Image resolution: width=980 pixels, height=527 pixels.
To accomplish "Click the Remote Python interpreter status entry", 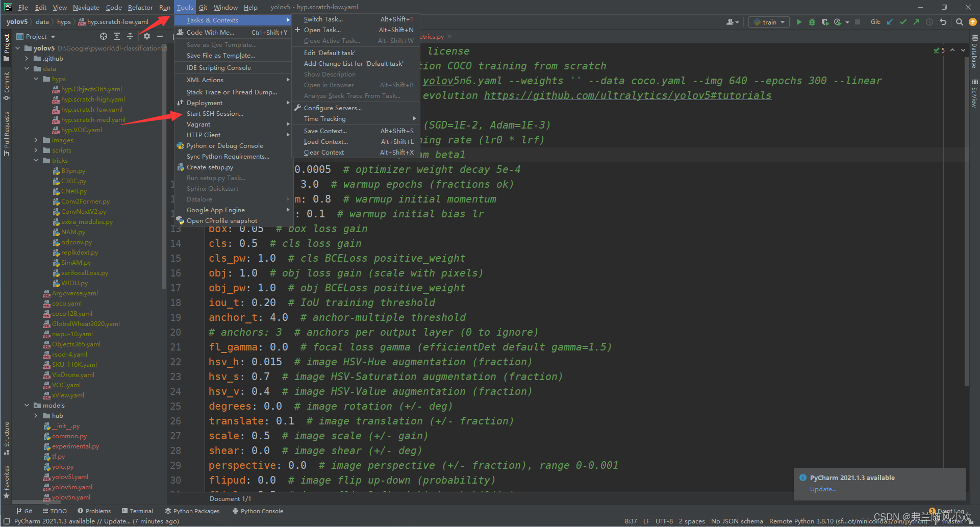I will (x=847, y=521).
